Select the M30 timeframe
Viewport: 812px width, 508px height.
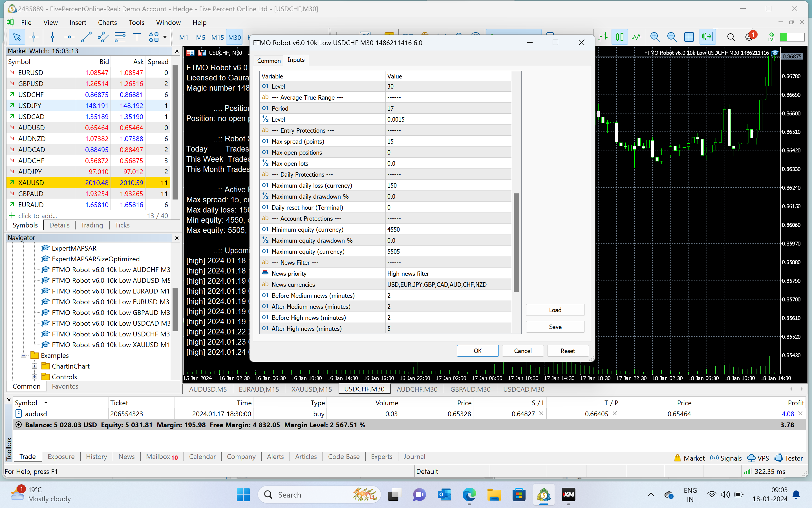point(235,37)
